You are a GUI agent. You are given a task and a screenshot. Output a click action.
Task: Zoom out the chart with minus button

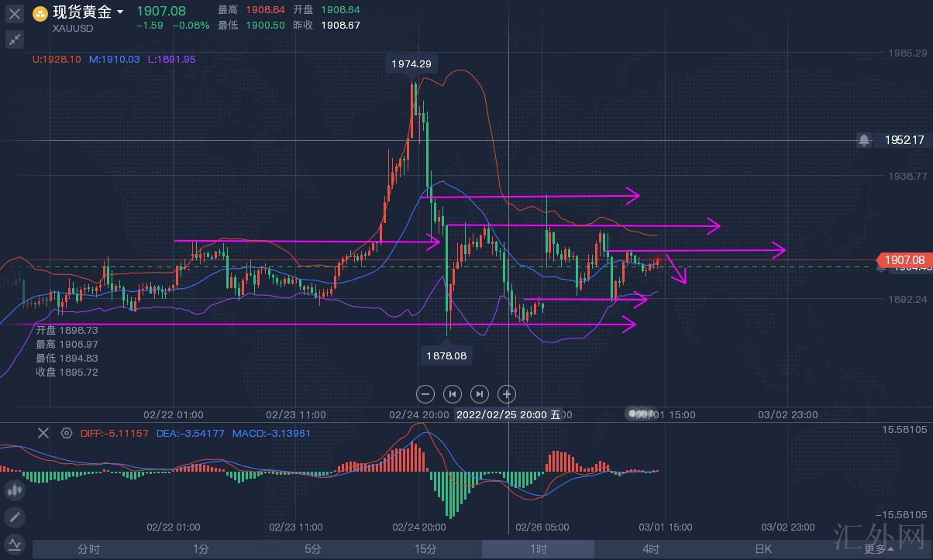pos(425,393)
